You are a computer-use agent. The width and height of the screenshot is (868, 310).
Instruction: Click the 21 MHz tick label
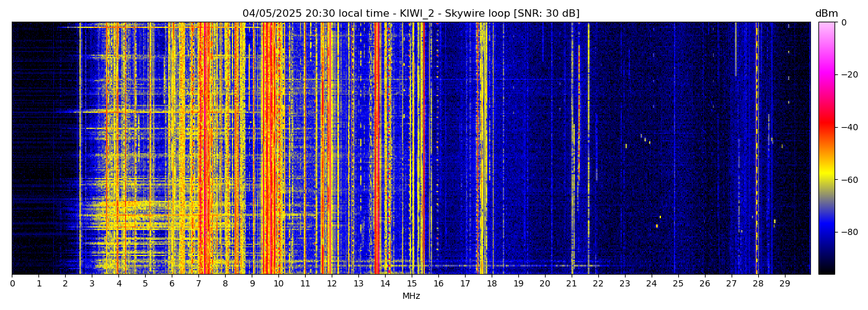coord(571,283)
